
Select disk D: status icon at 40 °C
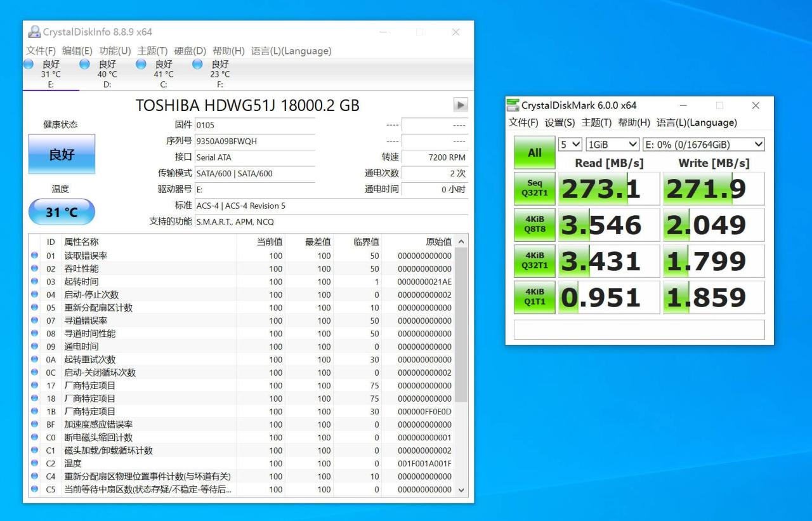click(x=84, y=63)
